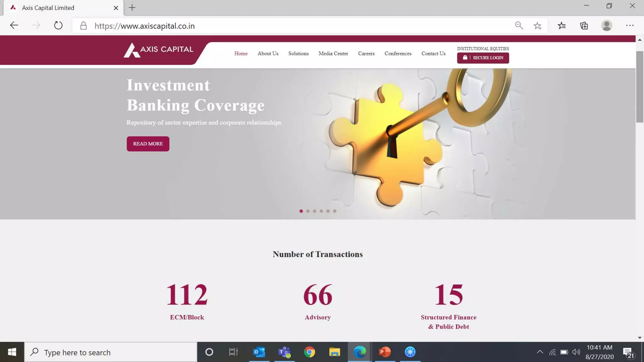The height and width of the screenshot is (362, 644).
Task: Click the Investment Banking Coverage heading
Action: point(195,95)
